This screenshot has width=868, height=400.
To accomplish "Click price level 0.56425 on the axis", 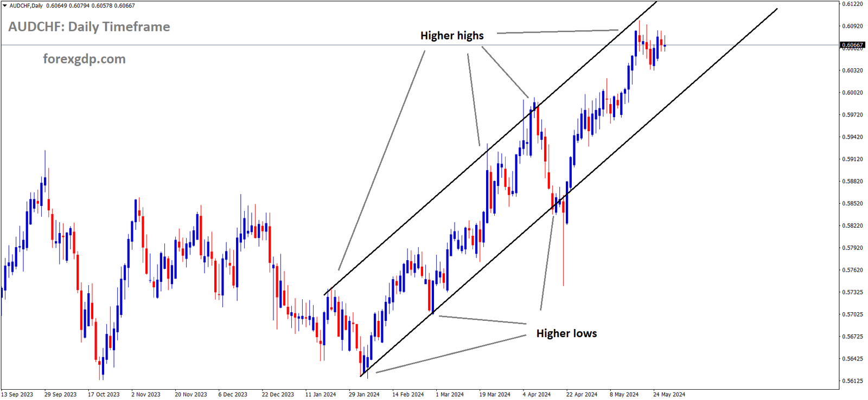I will pyautogui.click(x=852, y=359).
